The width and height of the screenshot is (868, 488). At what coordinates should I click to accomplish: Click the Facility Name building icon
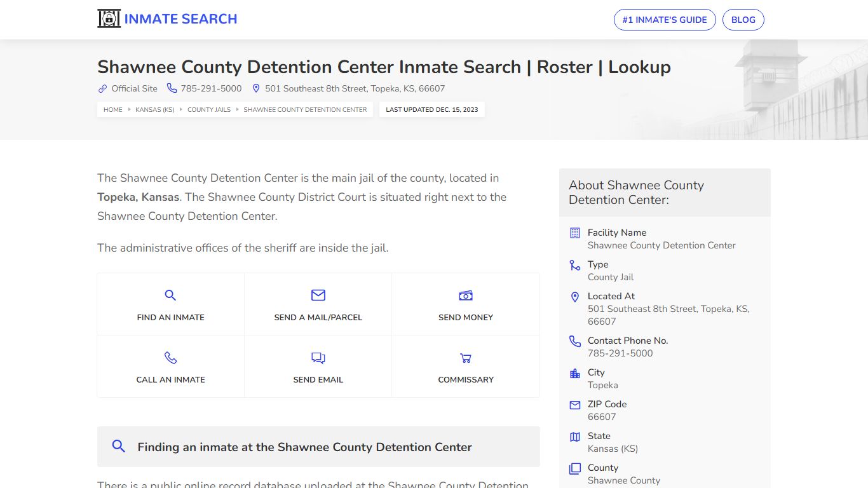575,233
